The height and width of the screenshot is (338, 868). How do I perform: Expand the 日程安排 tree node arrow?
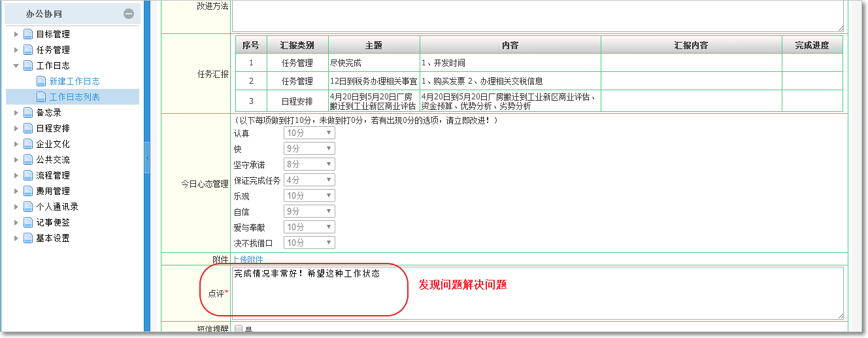tap(16, 128)
